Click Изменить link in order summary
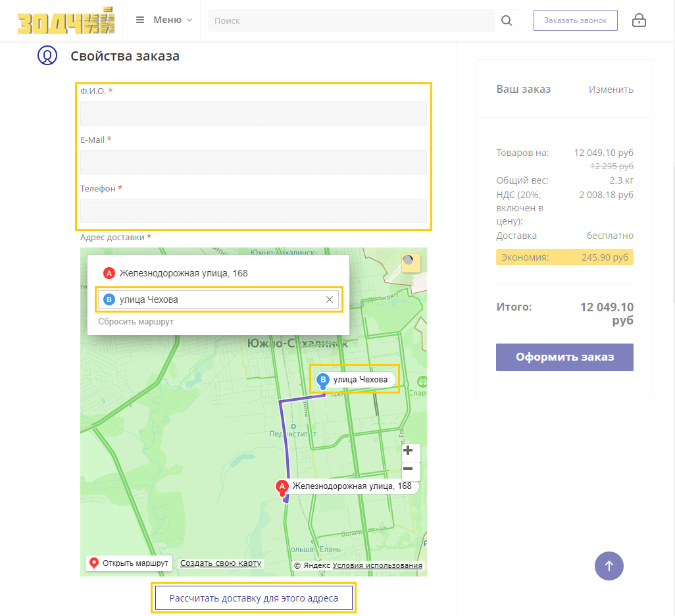 pos(611,90)
